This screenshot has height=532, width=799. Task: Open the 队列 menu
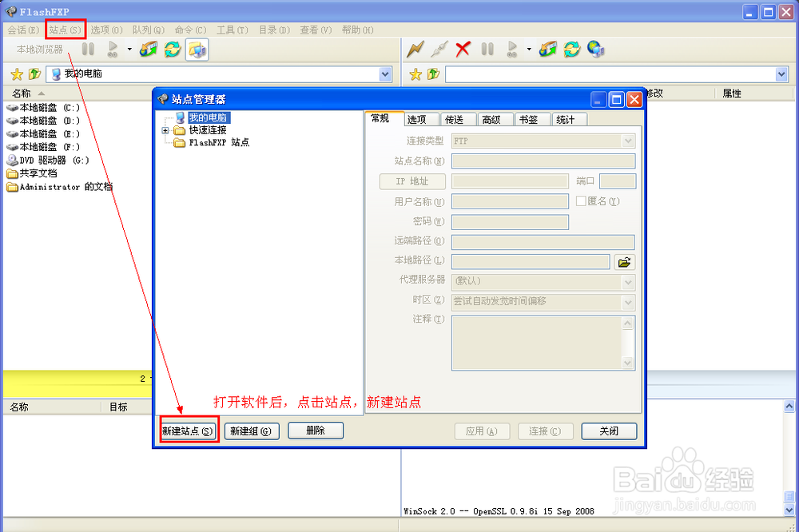146,30
